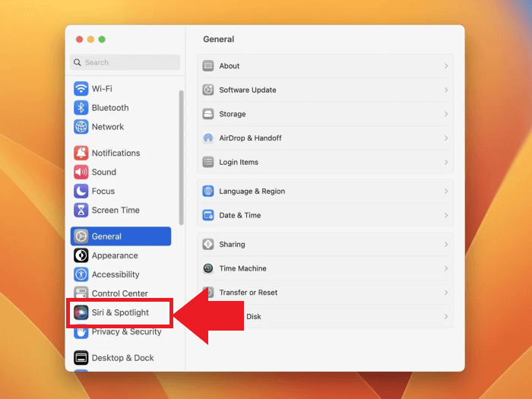Open the Notifications pane
This screenshot has width=532, height=399.
pos(120,153)
